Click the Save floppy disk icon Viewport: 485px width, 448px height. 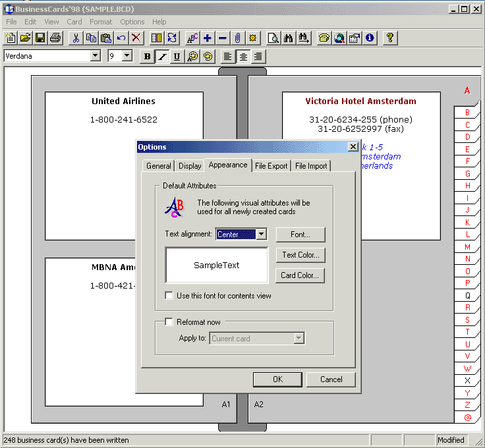click(x=40, y=38)
